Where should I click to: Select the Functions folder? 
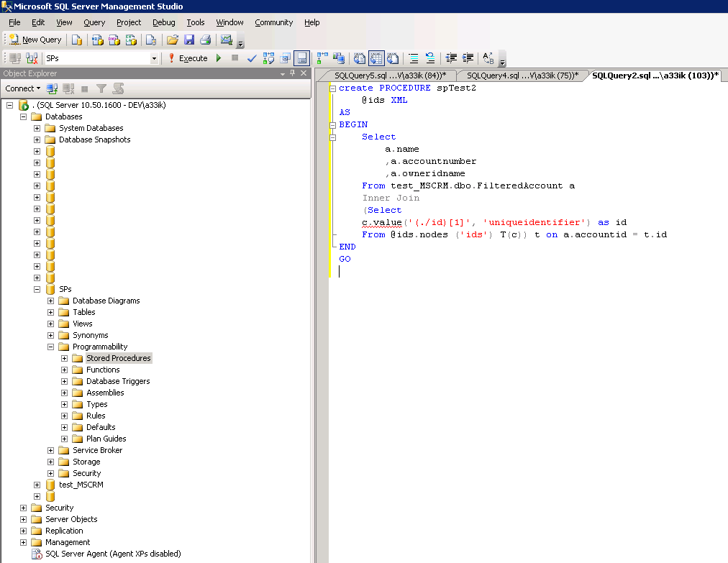tap(103, 370)
